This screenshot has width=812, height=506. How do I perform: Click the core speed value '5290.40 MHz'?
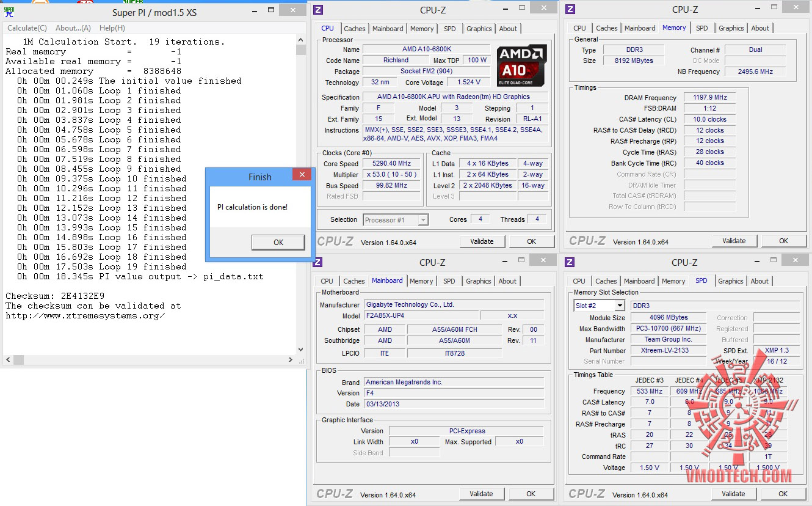391,164
